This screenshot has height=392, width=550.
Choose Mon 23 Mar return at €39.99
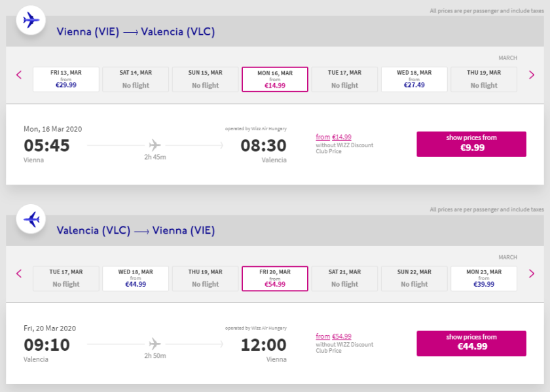click(483, 278)
